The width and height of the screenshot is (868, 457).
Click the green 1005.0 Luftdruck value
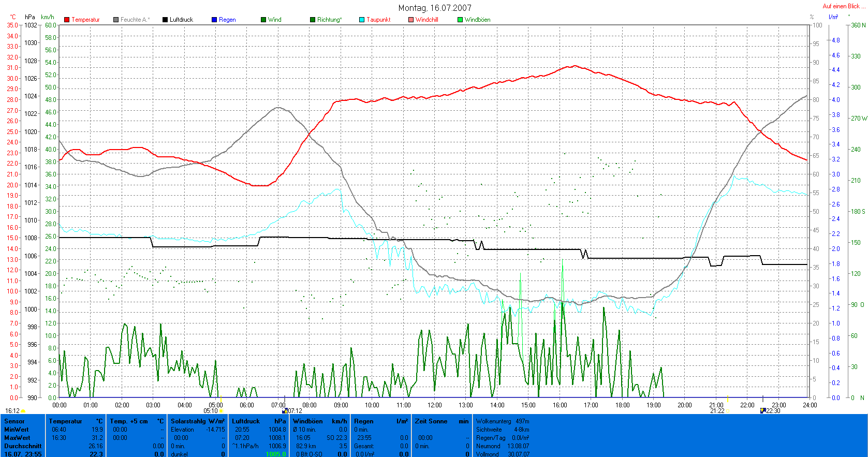pyautogui.click(x=275, y=454)
